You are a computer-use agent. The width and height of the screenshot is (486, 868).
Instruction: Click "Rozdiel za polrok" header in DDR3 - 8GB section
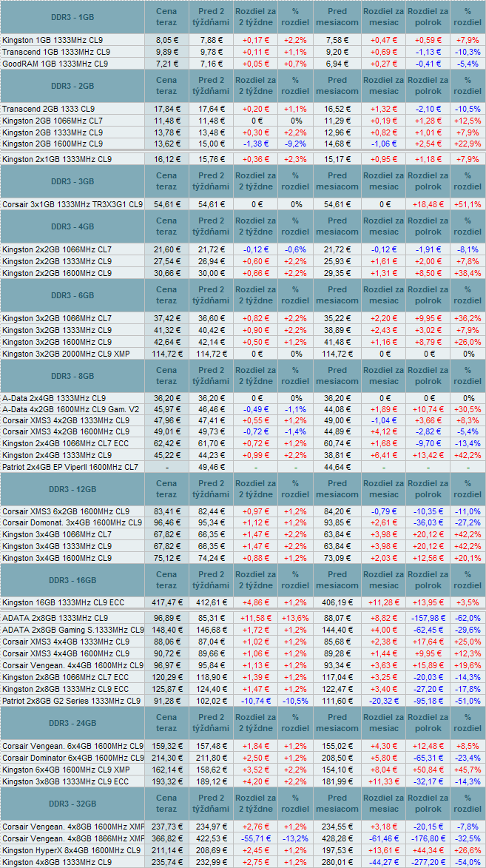click(x=428, y=376)
